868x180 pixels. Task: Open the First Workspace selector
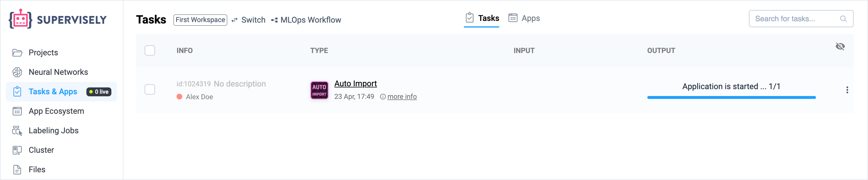(200, 20)
